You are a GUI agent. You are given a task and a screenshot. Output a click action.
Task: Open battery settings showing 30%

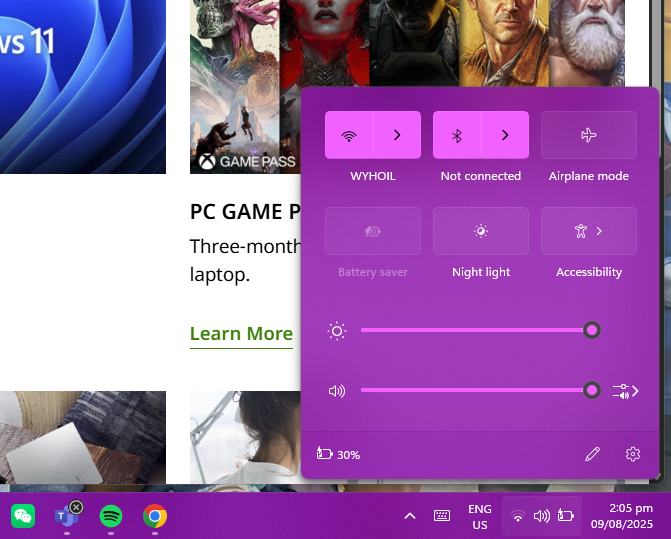338,454
